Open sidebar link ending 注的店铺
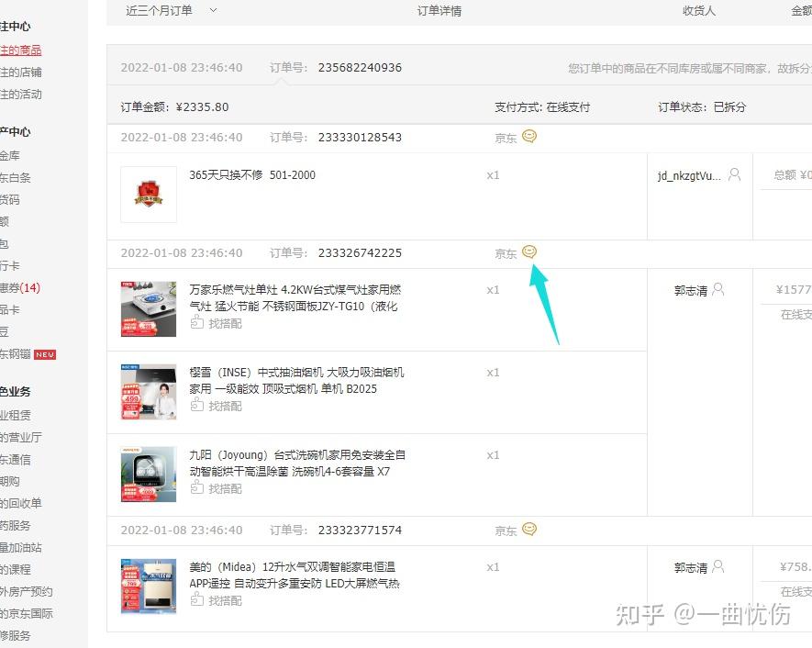Image resolution: width=812 pixels, height=648 pixels. pyautogui.click(x=21, y=72)
